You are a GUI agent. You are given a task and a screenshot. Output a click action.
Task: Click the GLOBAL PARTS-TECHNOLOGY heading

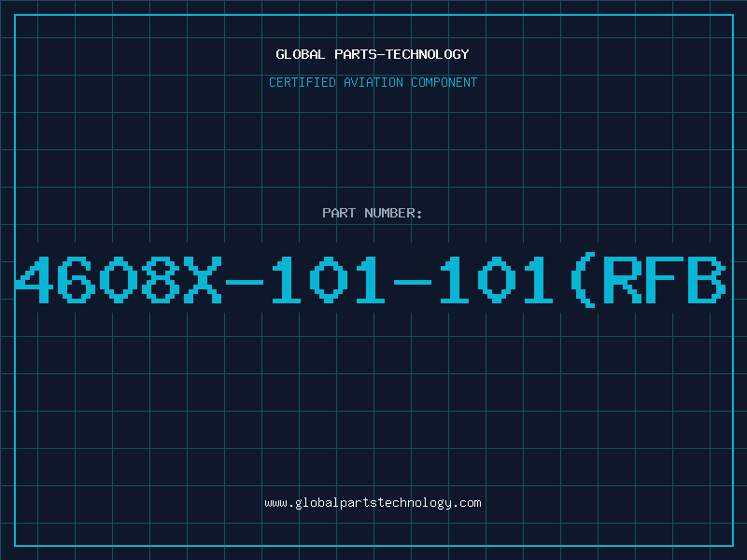coord(373,54)
